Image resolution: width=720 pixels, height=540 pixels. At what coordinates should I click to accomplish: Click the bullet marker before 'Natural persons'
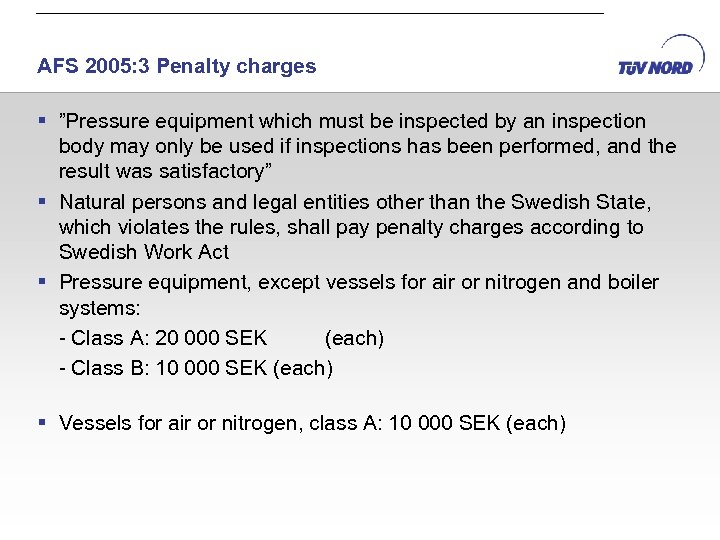(42, 203)
